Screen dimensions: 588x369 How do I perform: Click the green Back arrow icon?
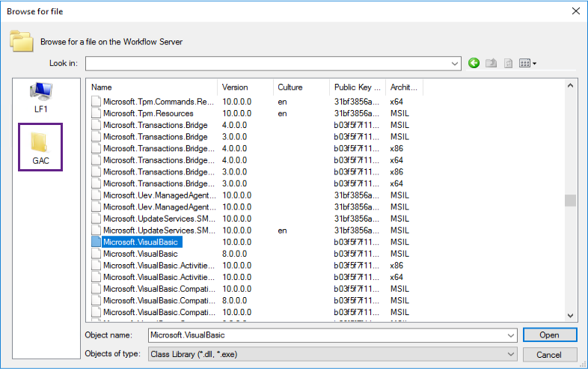click(x=474, y=64)
